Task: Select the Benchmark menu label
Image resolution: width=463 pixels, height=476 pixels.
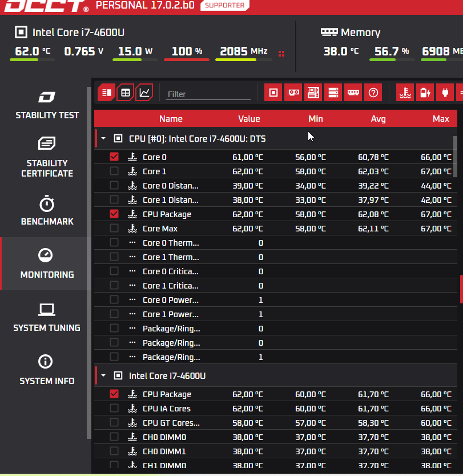Action: point(47,222)
